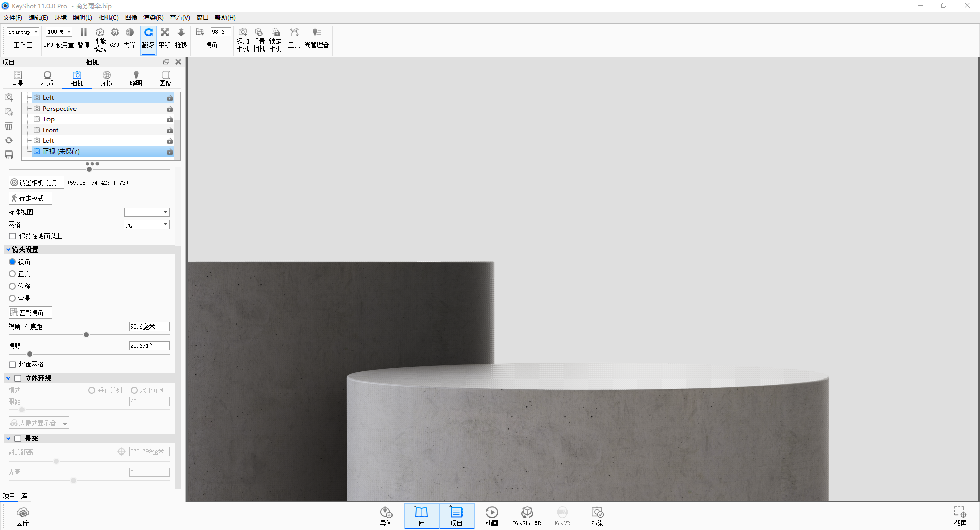Select the 推移 dolly tool

point(181,38)
